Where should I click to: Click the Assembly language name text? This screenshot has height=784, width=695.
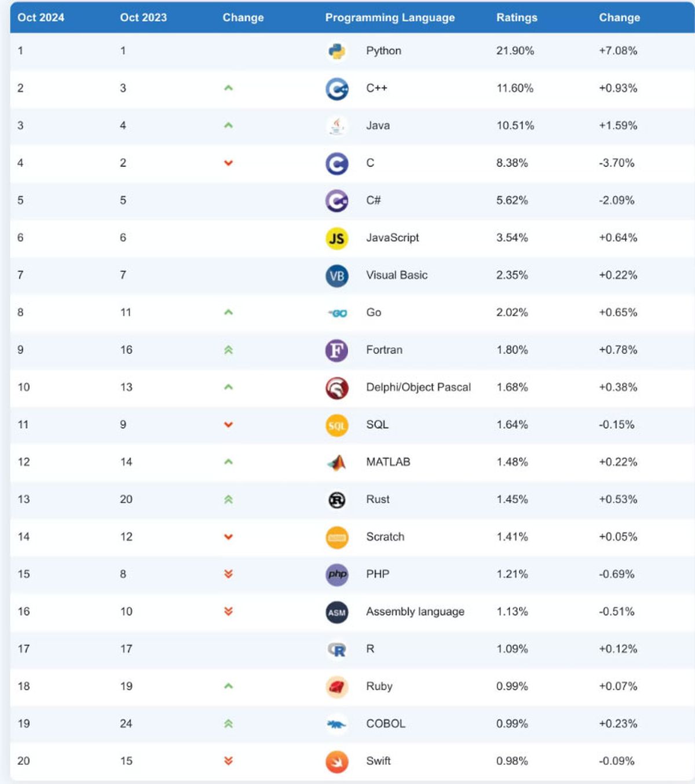coord(415,611)
